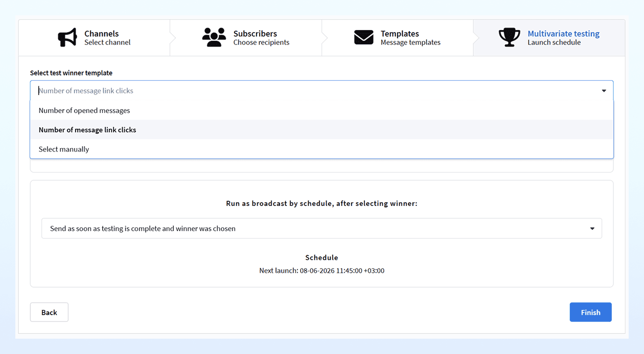Screen dimensions: 644x354
Task: Click the 'Message templates' subtitle
Action: coord(410,42)
